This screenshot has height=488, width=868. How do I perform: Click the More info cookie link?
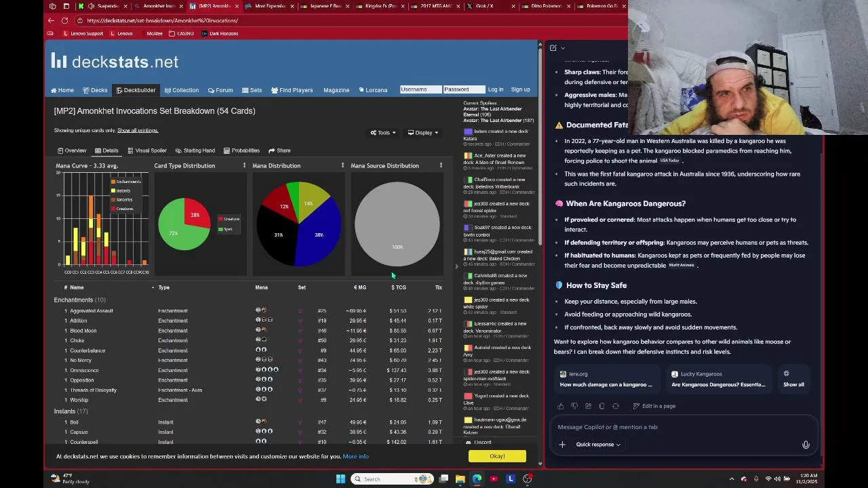tap(356, 456)
